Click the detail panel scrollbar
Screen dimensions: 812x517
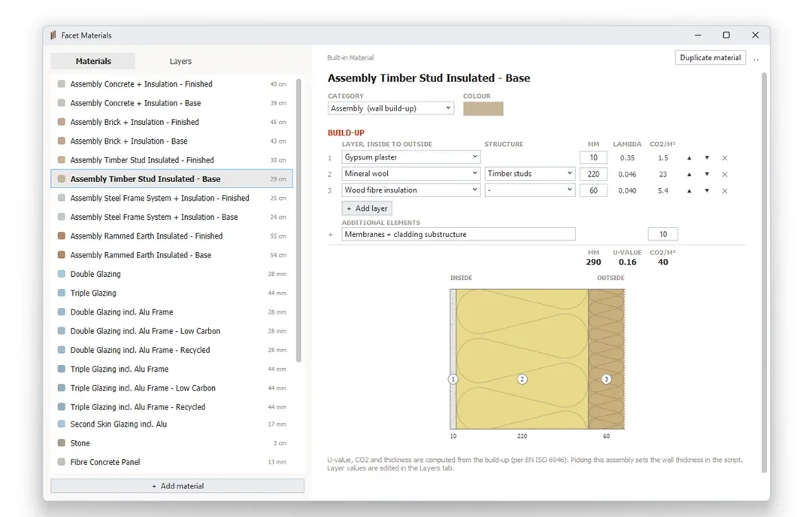765,272
